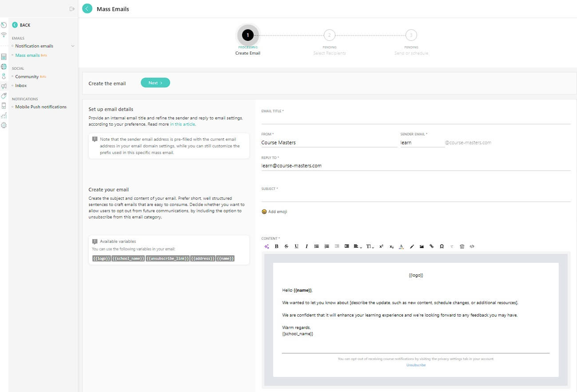This screenshot has width=577, height=392.
Task: Select step 2 Select Recipients circle
Action: point(330,35)
